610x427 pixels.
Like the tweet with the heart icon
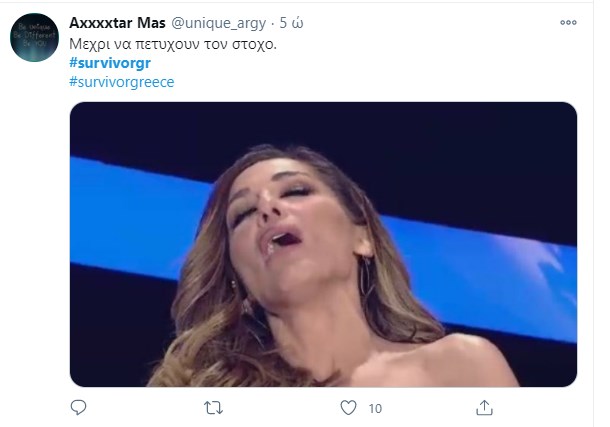pos(348,407)
